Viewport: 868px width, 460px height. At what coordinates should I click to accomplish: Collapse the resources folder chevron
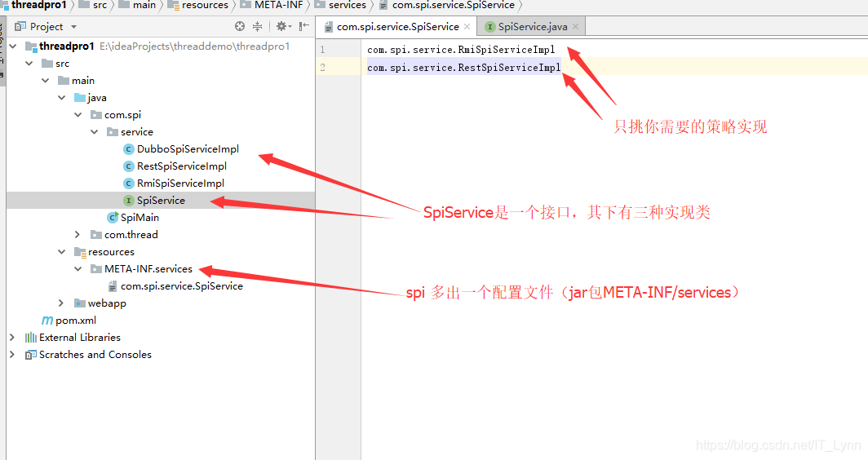click(61, 252)
